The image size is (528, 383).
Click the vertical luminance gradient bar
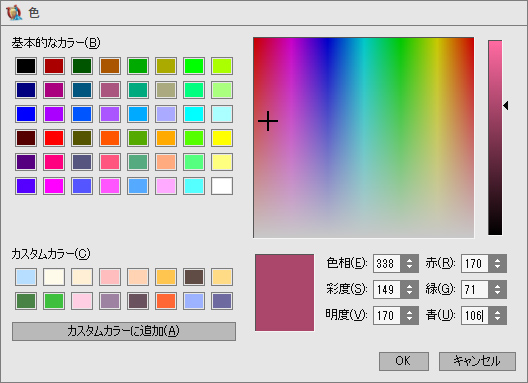[495, 137]
